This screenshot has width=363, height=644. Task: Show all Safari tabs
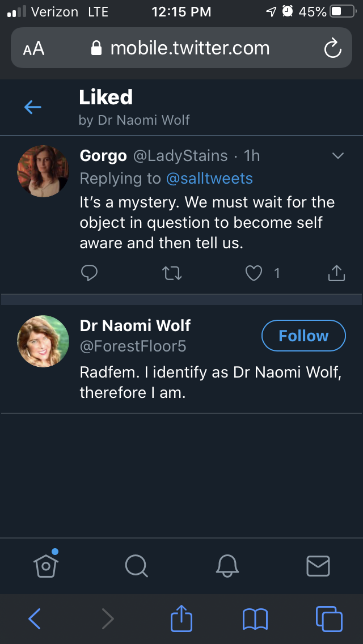point(329,618)
